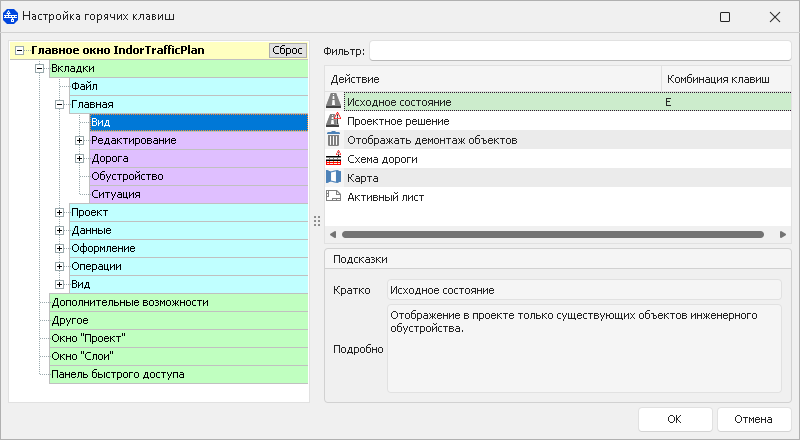Click the Активный лист sheet icon
Screen dimensions: 800x440
coord(334,196)
